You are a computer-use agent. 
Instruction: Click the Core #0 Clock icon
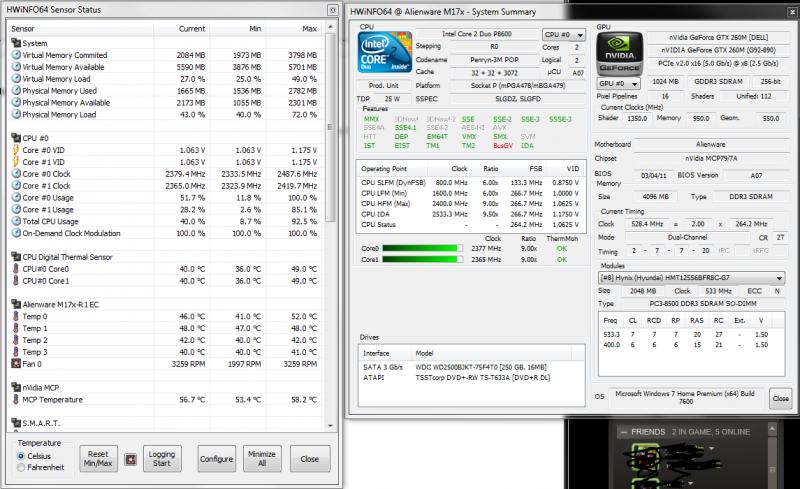[x=16, y=174]
